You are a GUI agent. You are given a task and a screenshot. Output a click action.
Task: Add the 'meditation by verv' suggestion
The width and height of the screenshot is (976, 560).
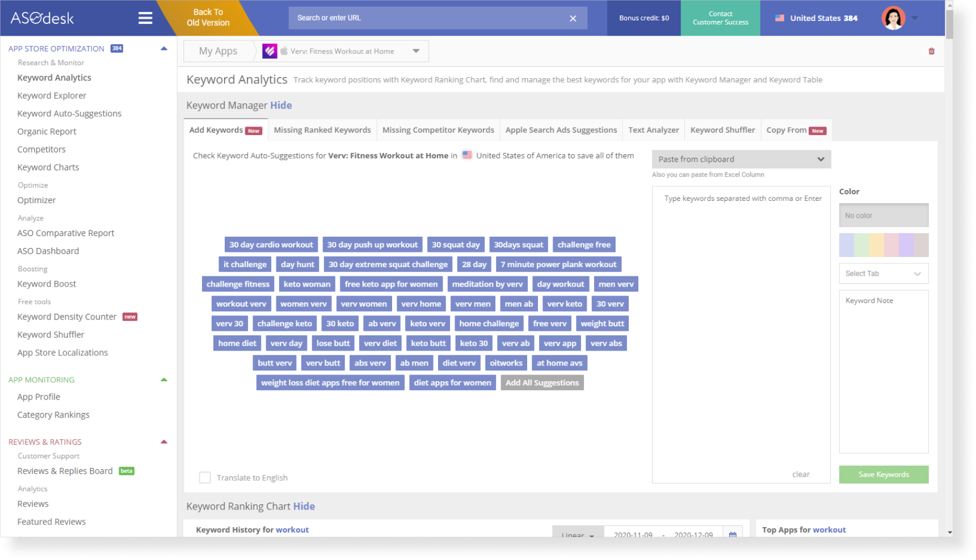[x=487, y=284]
